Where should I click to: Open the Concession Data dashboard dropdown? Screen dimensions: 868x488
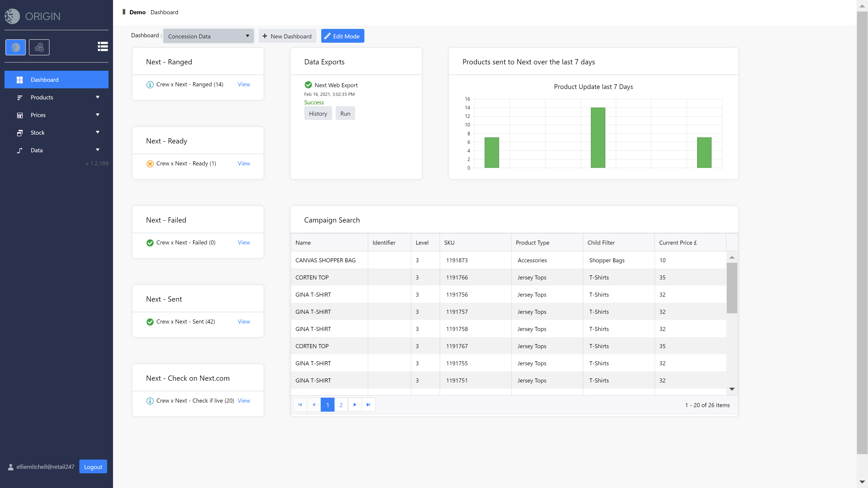[x=208, y=36]
